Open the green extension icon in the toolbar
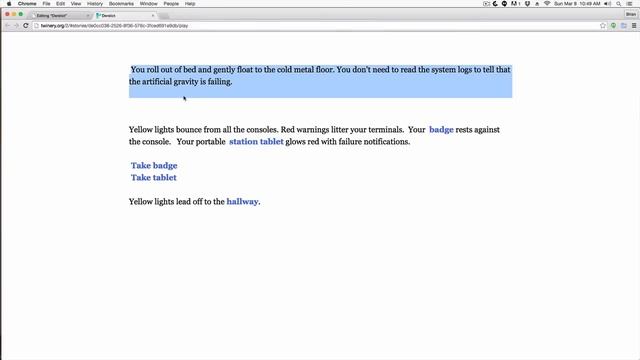Viewport: 640px width, 360px height. coord(613,26)
